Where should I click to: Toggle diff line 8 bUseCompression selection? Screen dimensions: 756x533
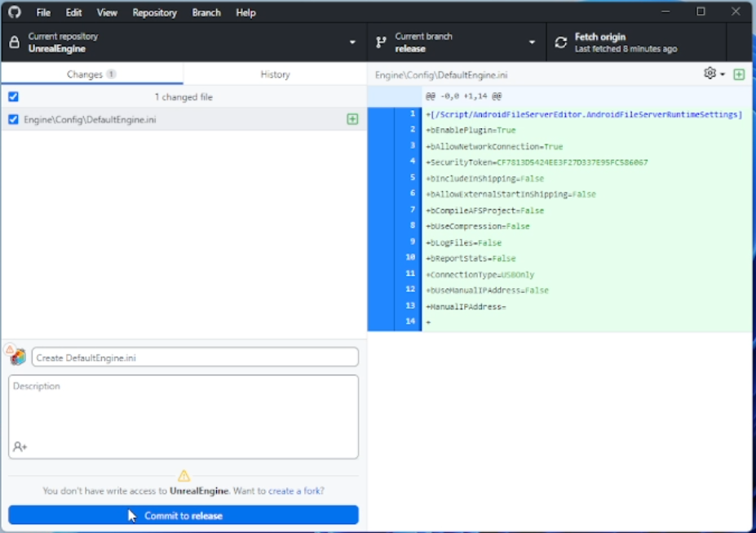[x=395, y=226]
